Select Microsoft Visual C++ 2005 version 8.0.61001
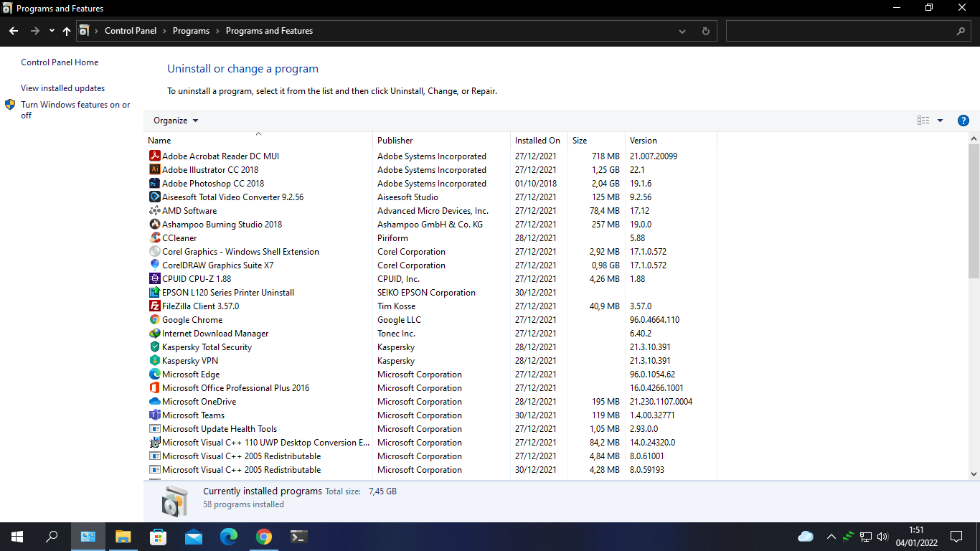Screen dimensions: 980x551 (430, 456)
